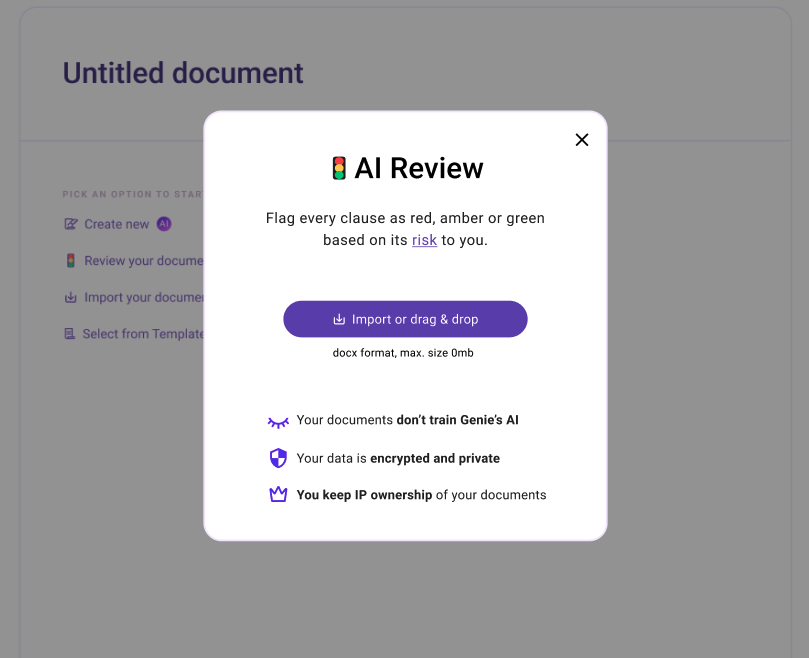The height and width of the screenshot is (658, 809).
Task: Click the Import or drag & drop button
Action: (405, 319)
